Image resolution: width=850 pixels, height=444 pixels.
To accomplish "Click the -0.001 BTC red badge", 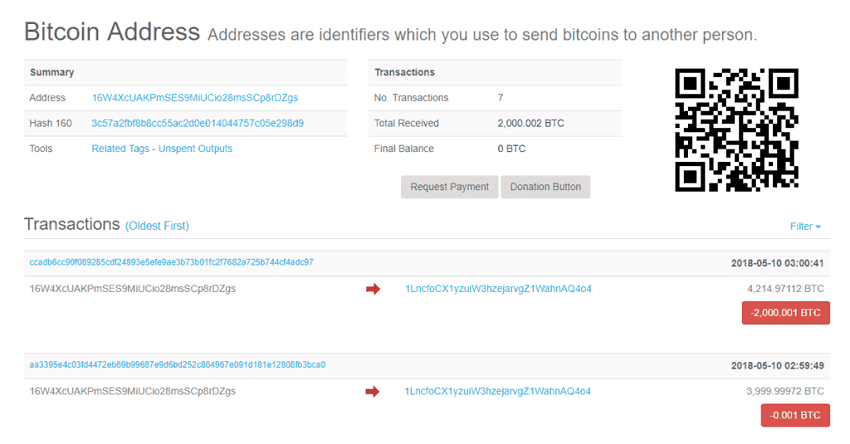I will pos(795,415).
